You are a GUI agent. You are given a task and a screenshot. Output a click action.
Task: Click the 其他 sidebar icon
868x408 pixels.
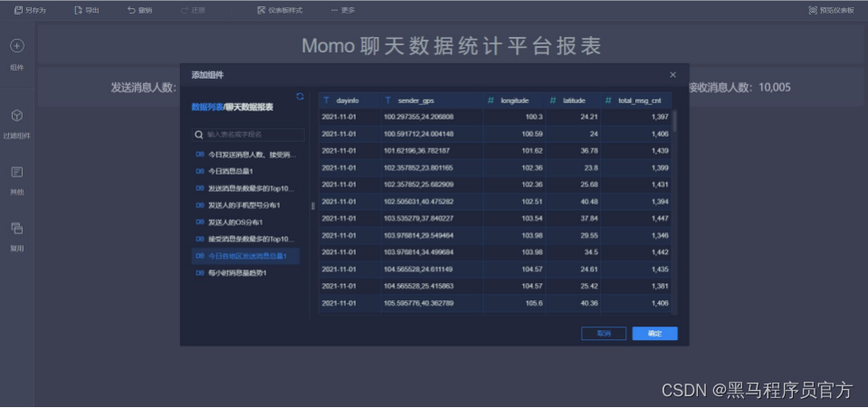pos(17,172)
